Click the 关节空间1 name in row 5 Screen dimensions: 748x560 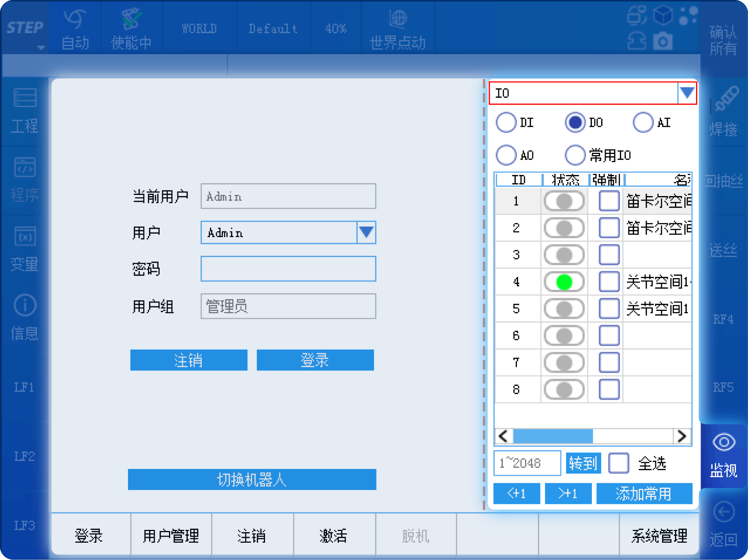658,309
